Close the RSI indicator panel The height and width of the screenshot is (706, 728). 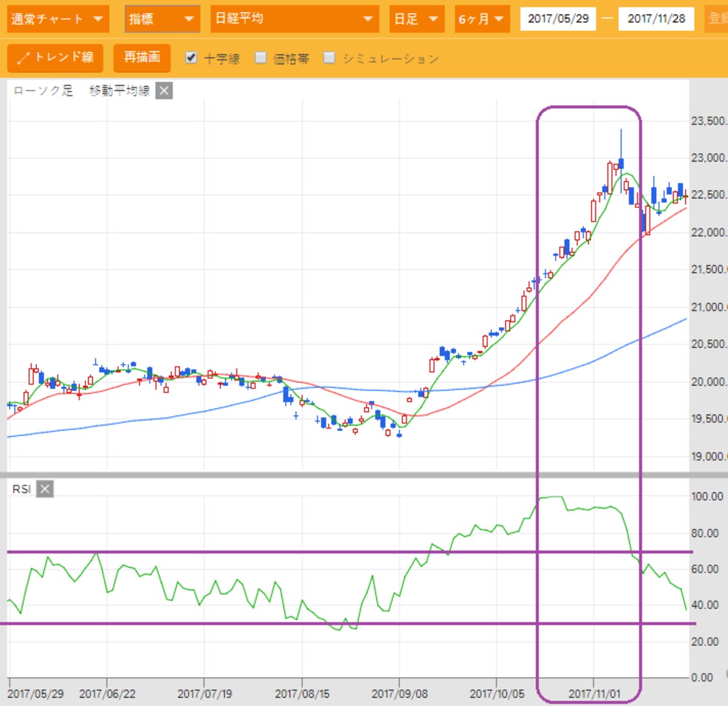click(45, 489)
